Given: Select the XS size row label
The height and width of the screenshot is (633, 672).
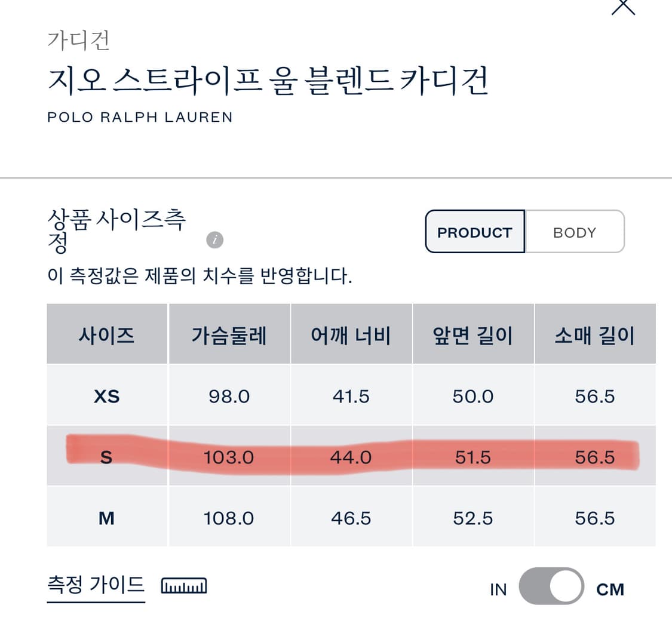Looking at the screenshot, I should click(106, 396).
